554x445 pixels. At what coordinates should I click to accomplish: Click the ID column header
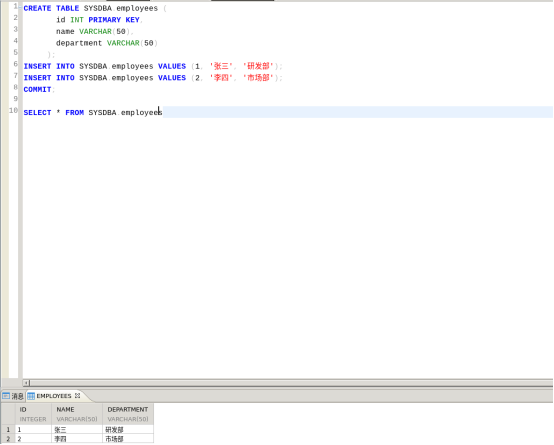(x=33, y=414)
